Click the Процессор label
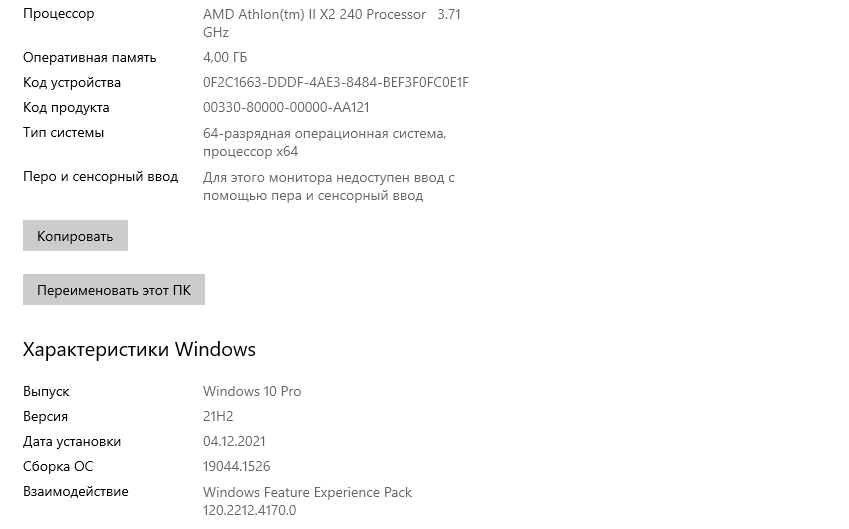This screenshot has width=849, height=529. (x=59, y=14)
